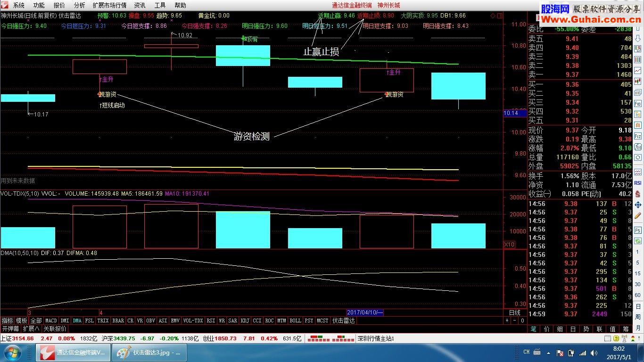Click the F10 company info icon
The width and height of the screenshot is (644, 362).
[638, 103]
